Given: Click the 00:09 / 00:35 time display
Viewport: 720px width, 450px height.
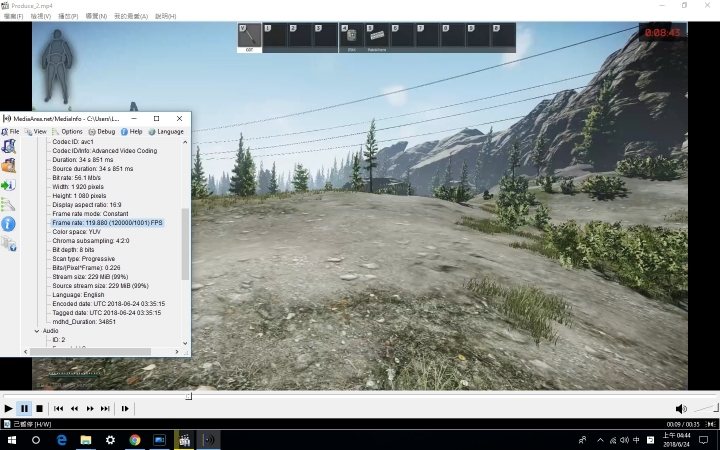Looking at the screenshot, I should [x=681, y=425].
